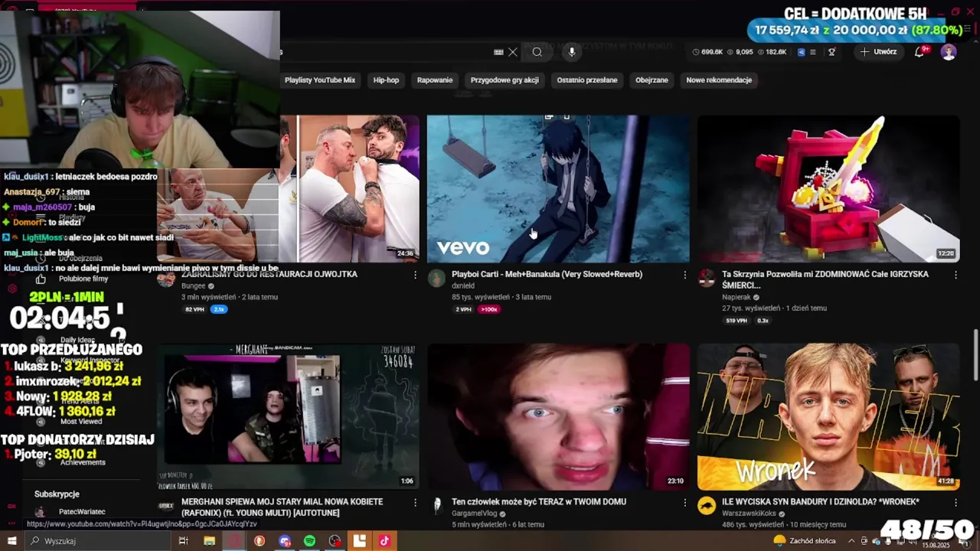Open TikTok from the taskbar

(384, 541)
